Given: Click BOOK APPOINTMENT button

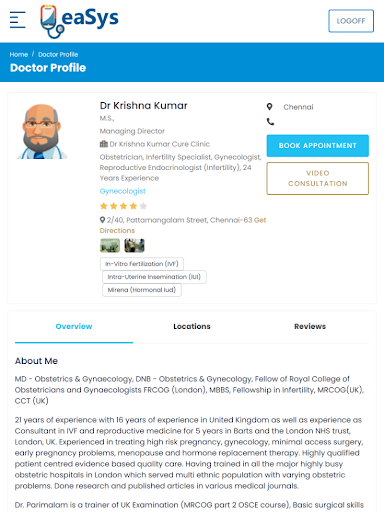Looking at the screenshot, I should [x=318, y=146].
